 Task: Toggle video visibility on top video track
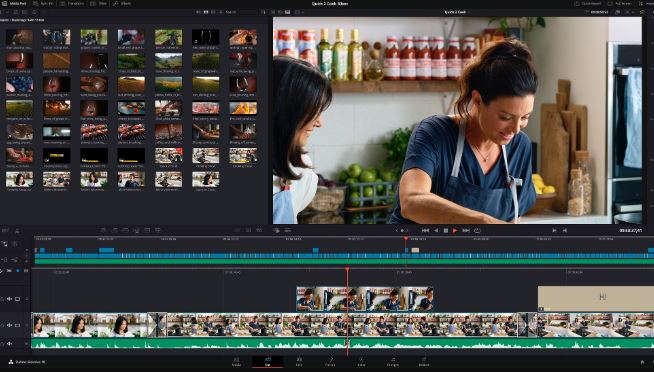pos(18,299)
